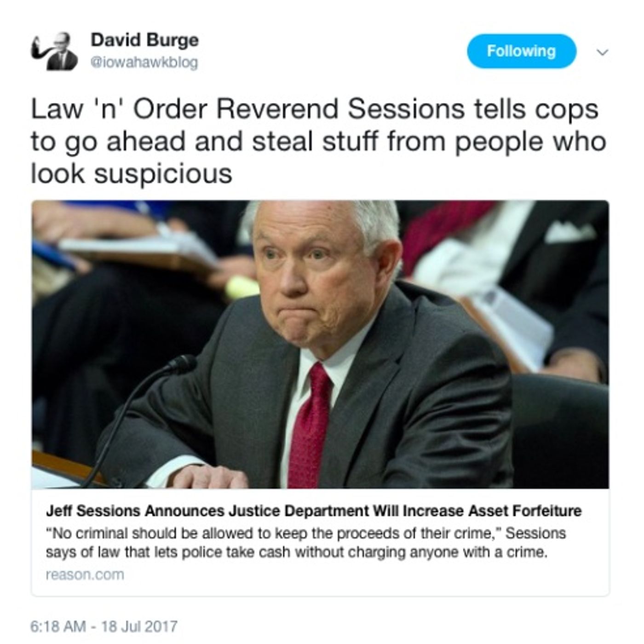Visit the @iowahawkblog handle

[x=144, y=62]
